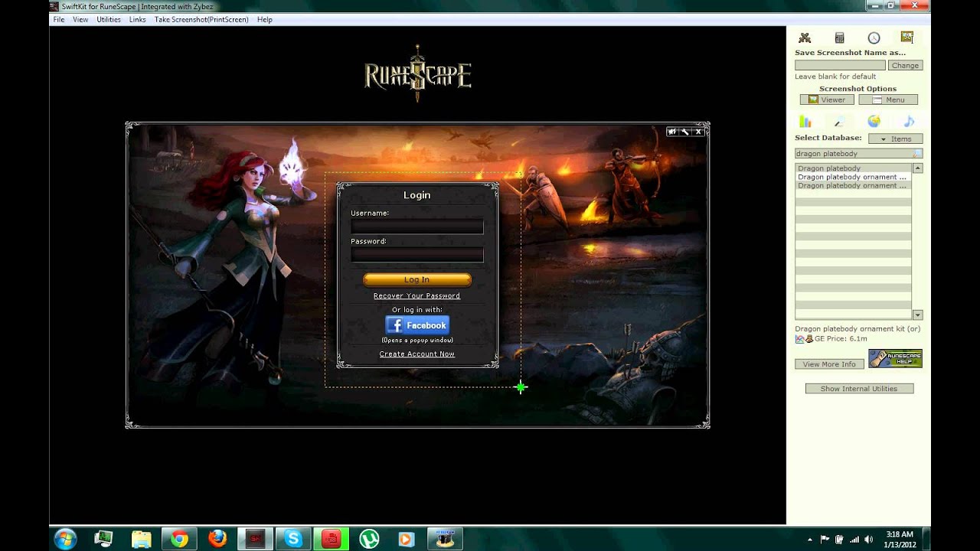
Task: Open the View menu
Action: (80, 20)
